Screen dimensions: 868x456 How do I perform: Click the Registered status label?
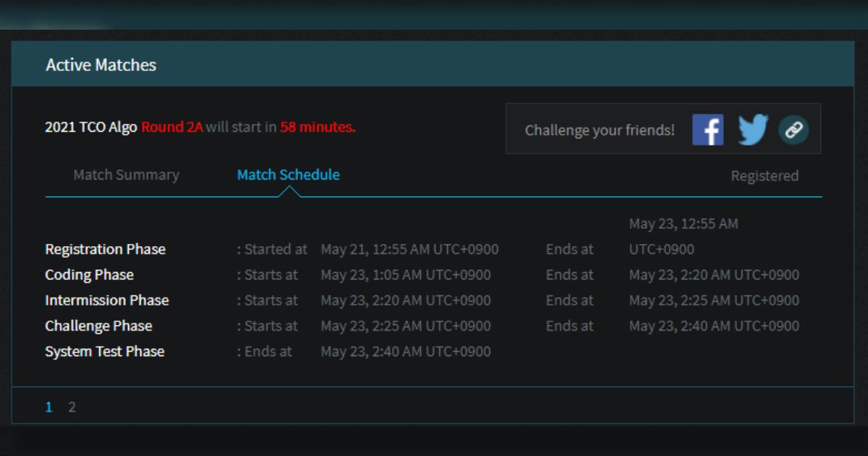tap(764, 176)
